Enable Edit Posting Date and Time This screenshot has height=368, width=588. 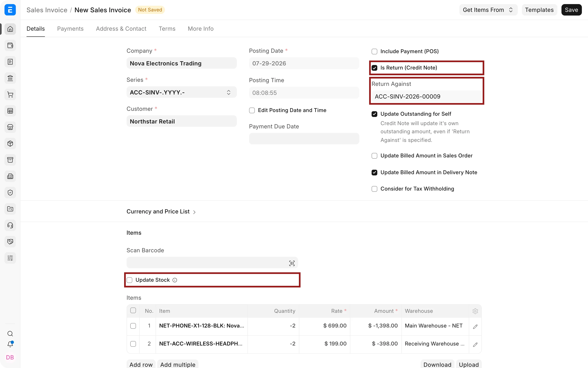(252, 110)
